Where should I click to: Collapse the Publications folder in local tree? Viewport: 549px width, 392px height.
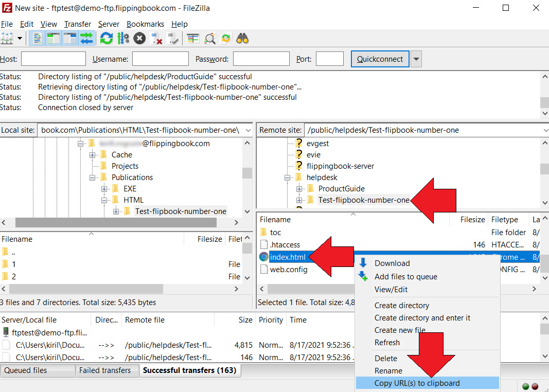(x=92, y=177)
